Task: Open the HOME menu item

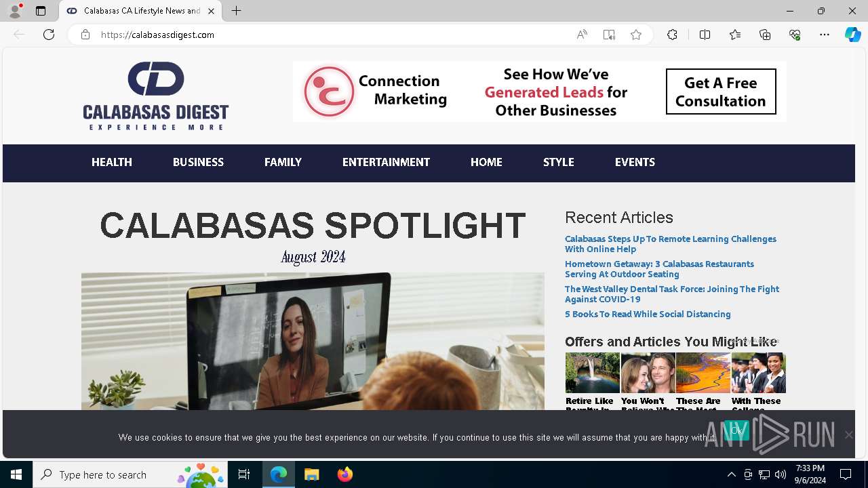Action: pos(486,162)
